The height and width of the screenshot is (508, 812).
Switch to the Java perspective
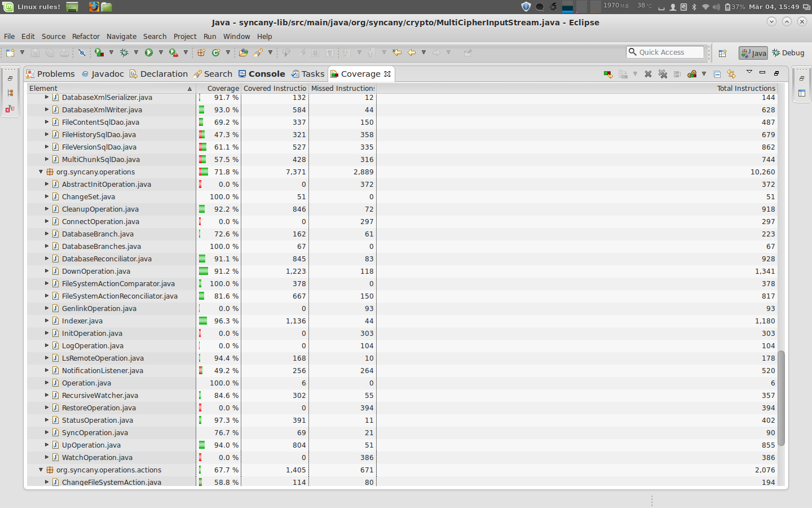pos(753,53)
